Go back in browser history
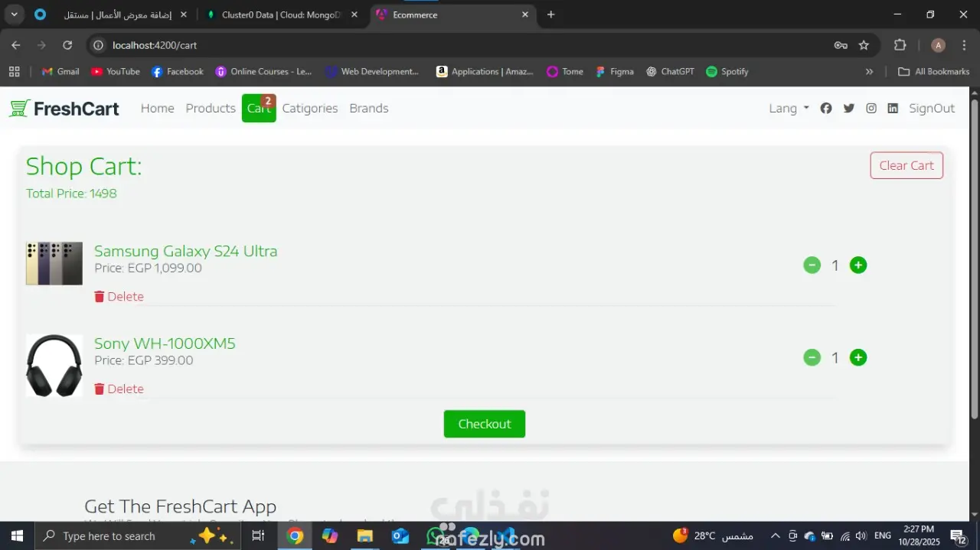Image resolution: width=980 pixels, height=550 pixels. click(x=16, y=45)
